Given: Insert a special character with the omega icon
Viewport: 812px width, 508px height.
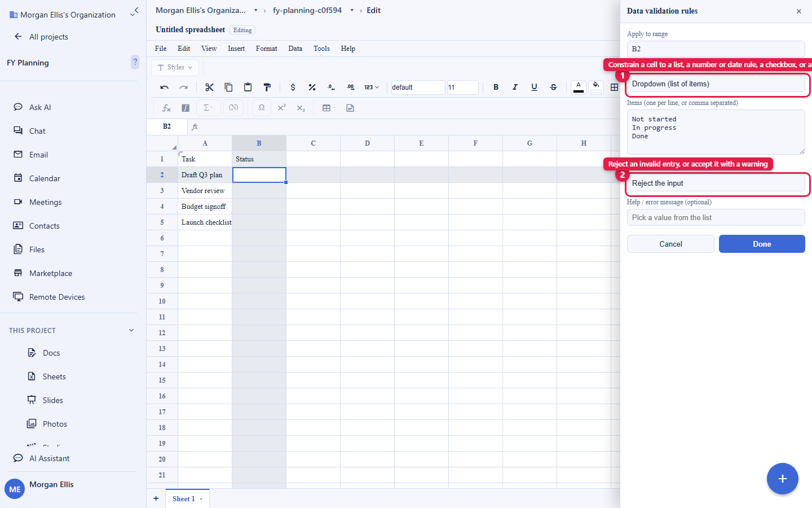Looking at the screenshot, I should (x=262, y=108).
